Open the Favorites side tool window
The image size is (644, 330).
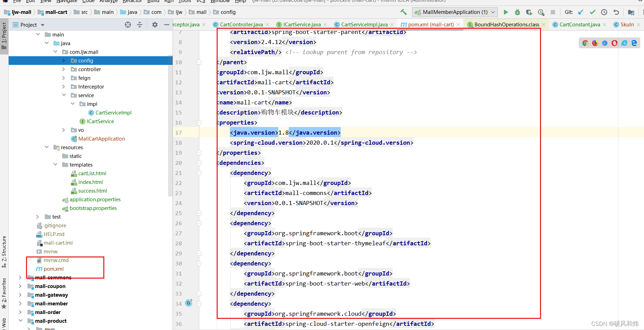tap(4, 294)
